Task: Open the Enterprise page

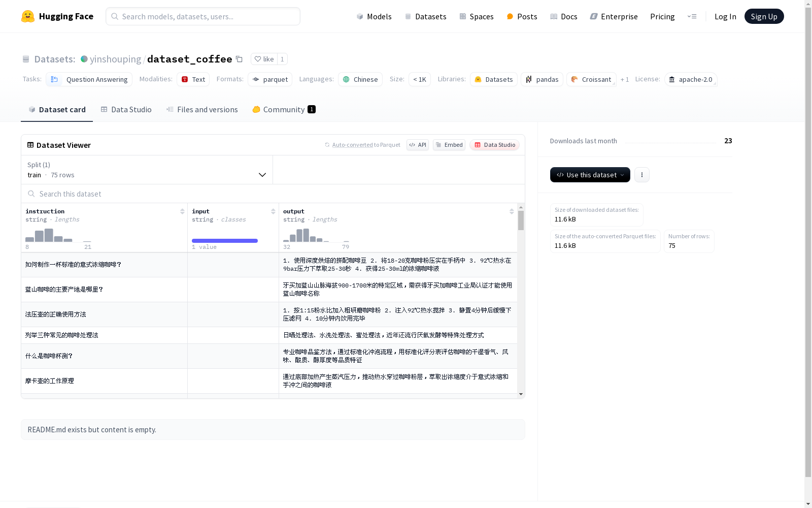Action: coord(614,16)
